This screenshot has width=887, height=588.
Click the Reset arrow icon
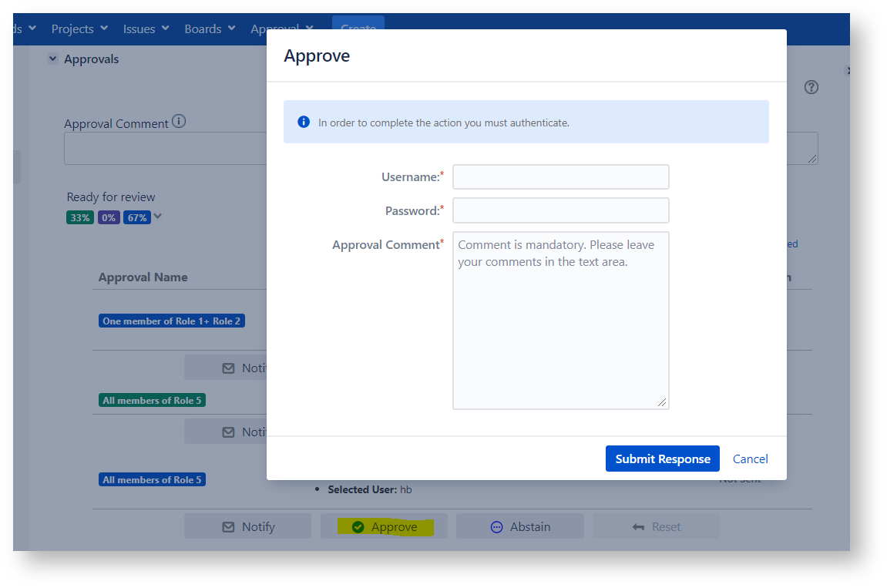pyautogui.click(x=638, y=527)
